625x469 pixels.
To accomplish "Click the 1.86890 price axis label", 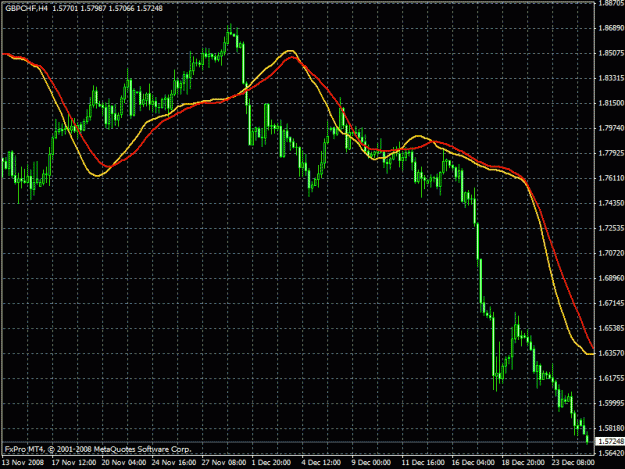I will pyautogui.click(x=611, y=28).
